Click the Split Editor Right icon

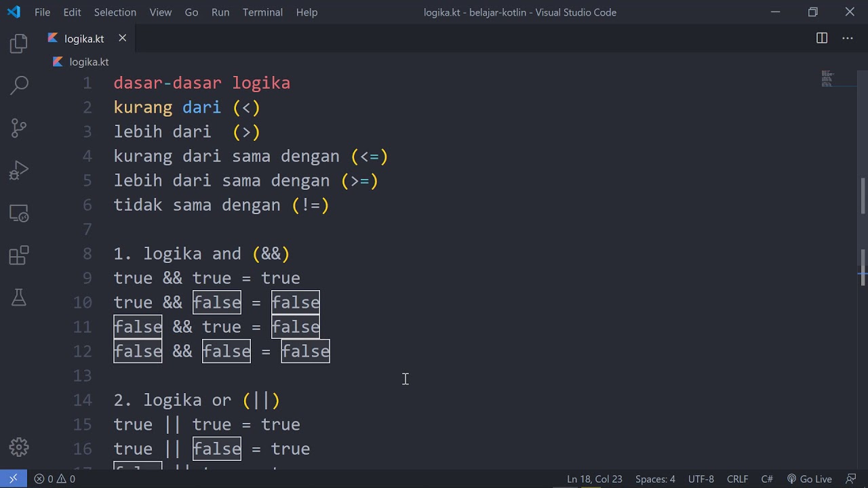tap(822, 38)
